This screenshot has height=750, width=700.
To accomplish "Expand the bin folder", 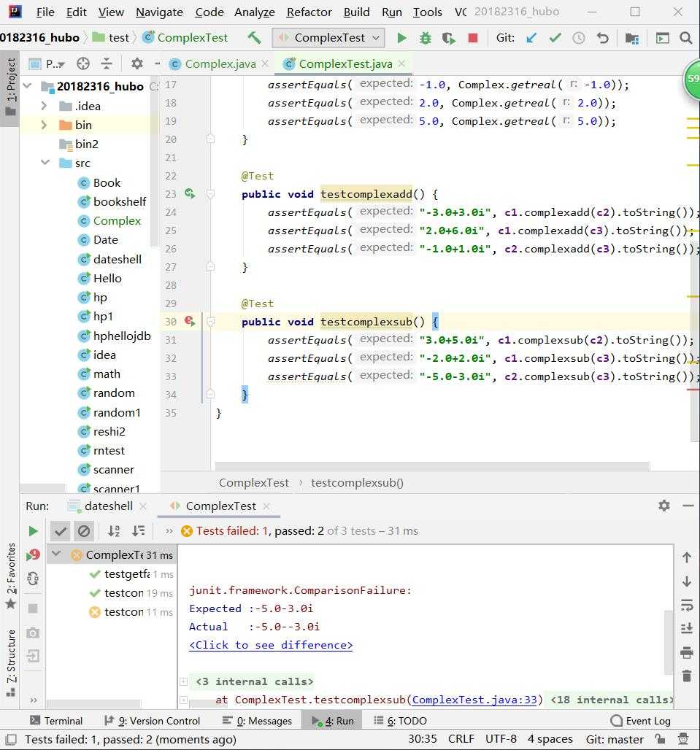I will 45,125.
